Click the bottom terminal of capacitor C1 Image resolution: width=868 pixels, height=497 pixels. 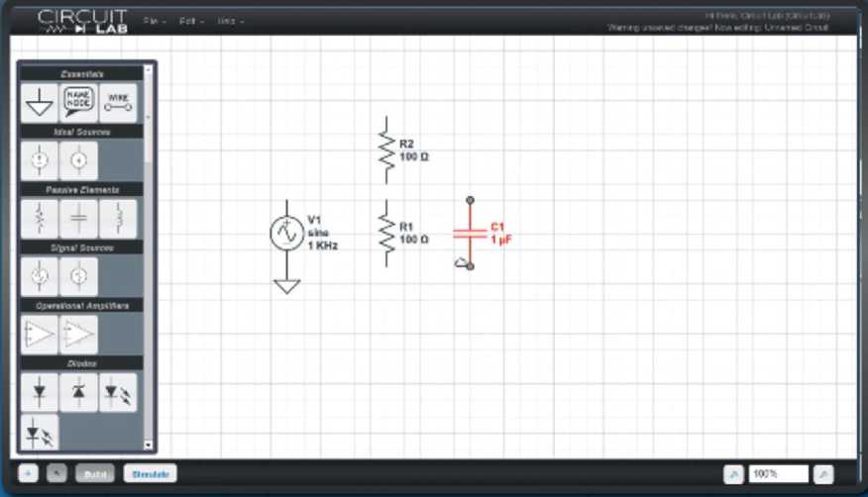pos(470,266)
